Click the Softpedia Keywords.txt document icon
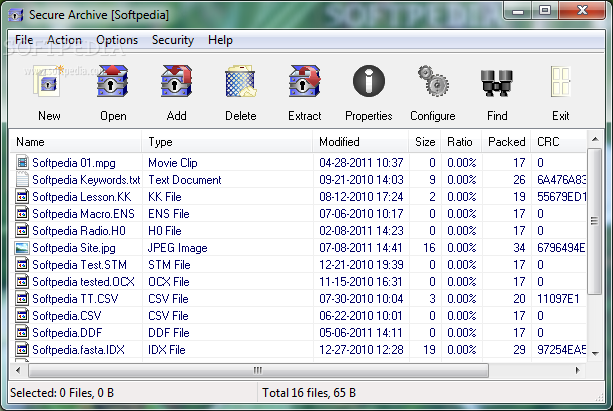Image resolution: width=613 pixels, height=411 pixels. (22, 179)
